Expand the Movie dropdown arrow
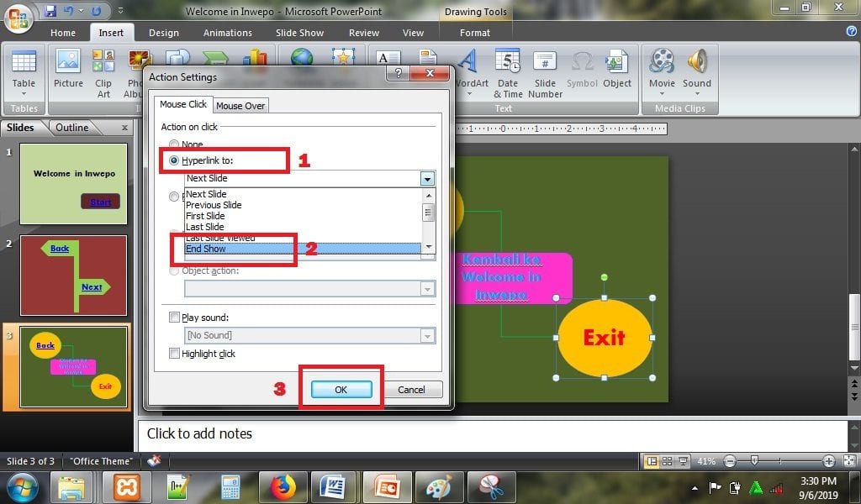Screen dimensions: 861x504 point(662,94)
